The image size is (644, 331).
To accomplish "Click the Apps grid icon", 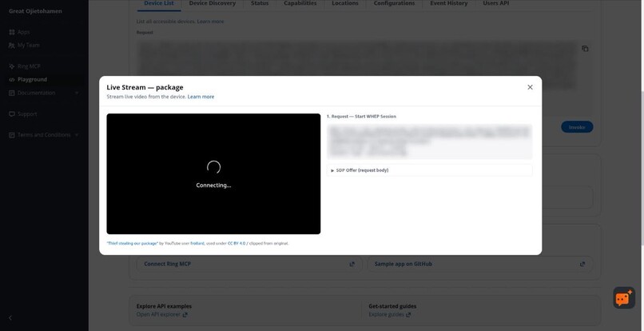I will click(x=11, y=32).
